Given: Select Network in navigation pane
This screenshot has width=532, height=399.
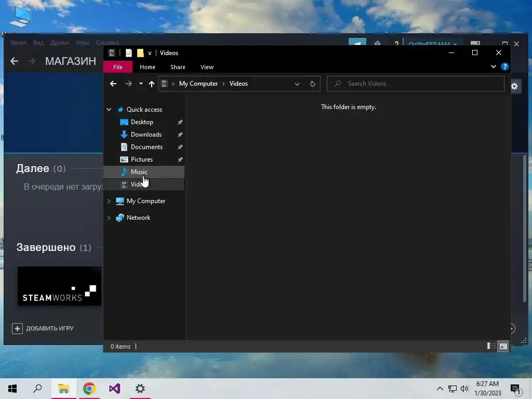Looking at the screenshot, I should pyautogui.click(x=138, y=218).
